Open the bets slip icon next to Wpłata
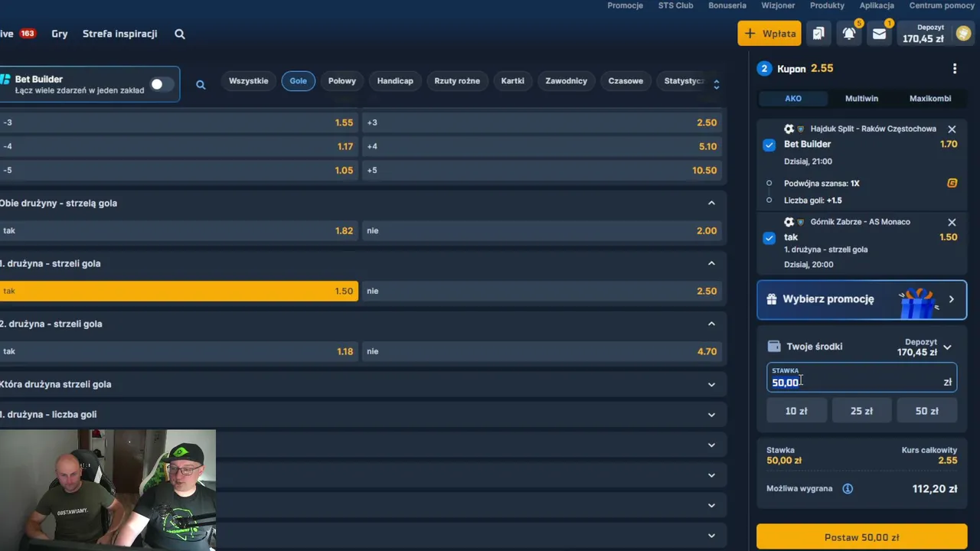This screenshot has width=980, height=551. (x=818, y=33)
